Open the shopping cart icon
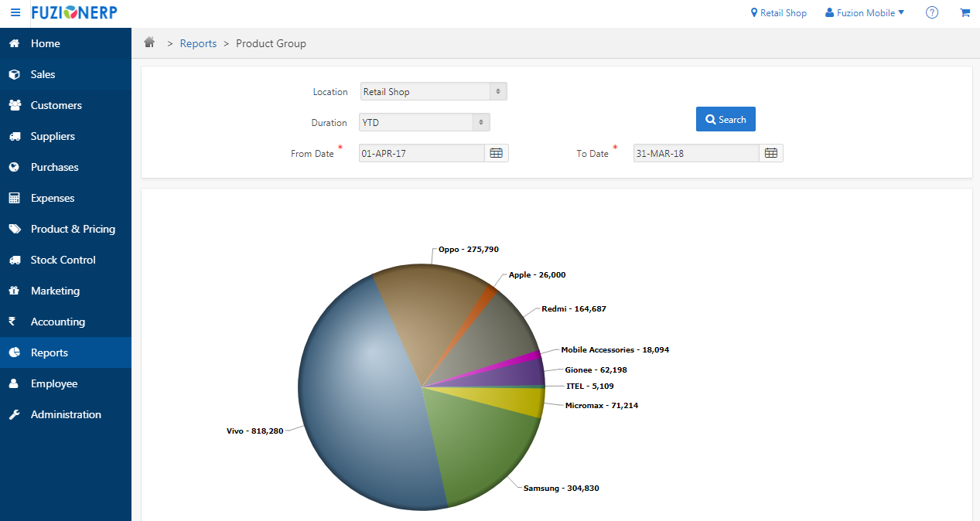This screenshot has height=521, width=980. 965,13
